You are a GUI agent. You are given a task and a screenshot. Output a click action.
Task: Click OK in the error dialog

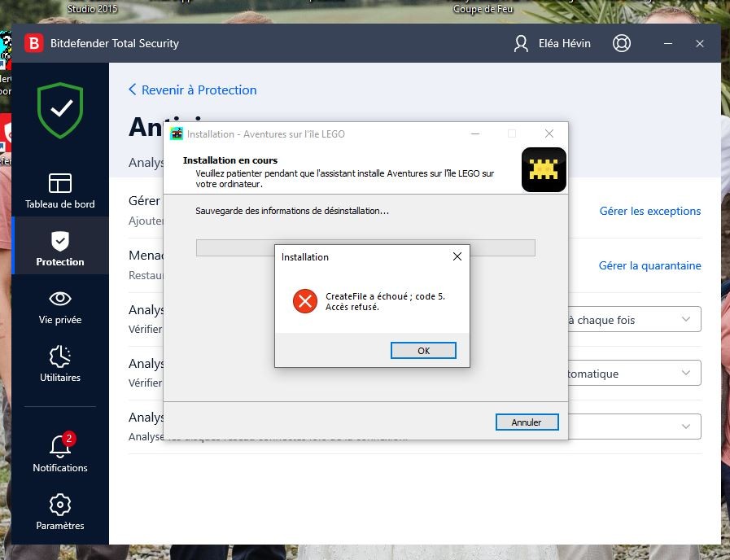[x=423, y=351]
